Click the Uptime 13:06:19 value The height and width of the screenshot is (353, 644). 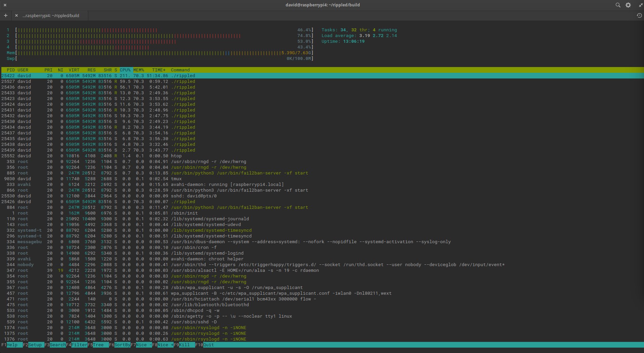[354, 41]
